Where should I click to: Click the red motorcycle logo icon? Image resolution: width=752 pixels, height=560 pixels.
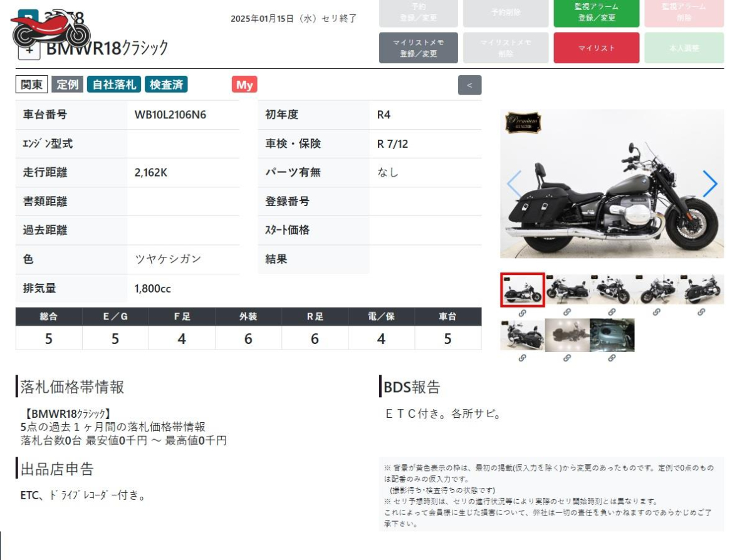point(50,29)
